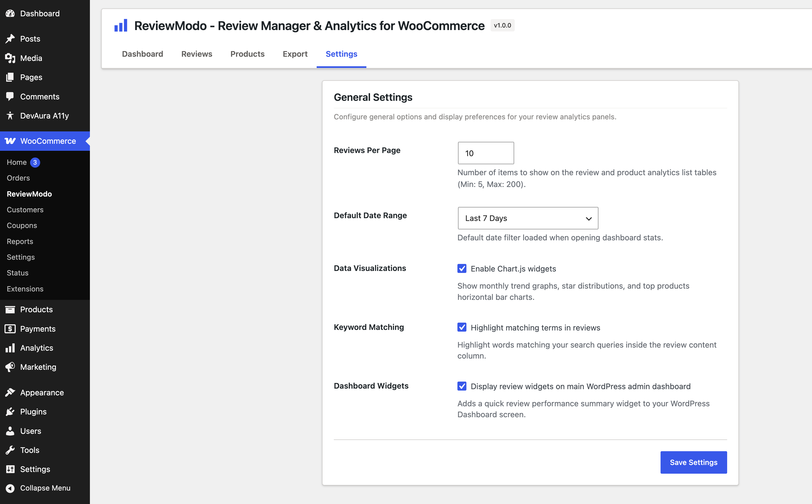The height and width of the screenshot is (504, 812).
Task: Click the Reviews Per Page input field
Action: tap(486, 153)
